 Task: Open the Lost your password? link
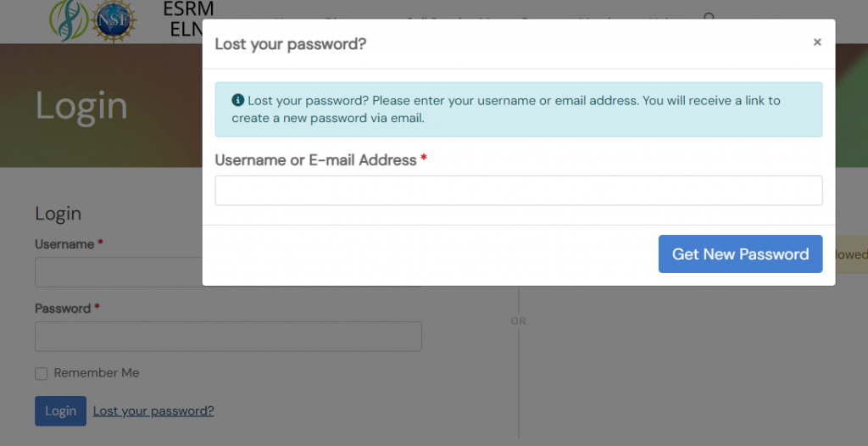tap(153, 411)
